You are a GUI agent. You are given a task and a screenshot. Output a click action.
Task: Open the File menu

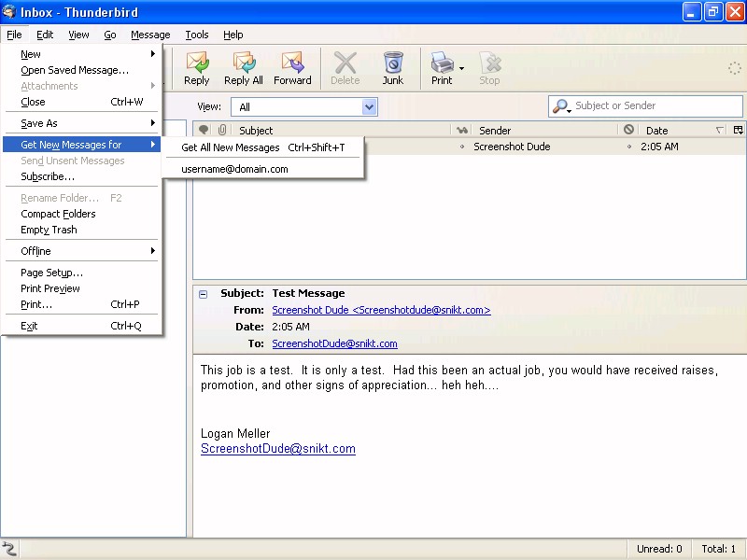pos(14,35)
